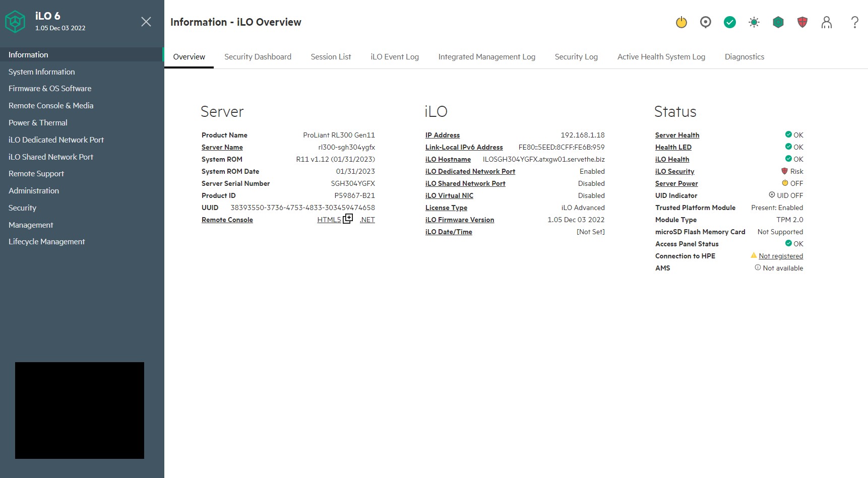Click the Server Power status link
The width and height of the screenshot is (868, 478).
tap(676, 183)
